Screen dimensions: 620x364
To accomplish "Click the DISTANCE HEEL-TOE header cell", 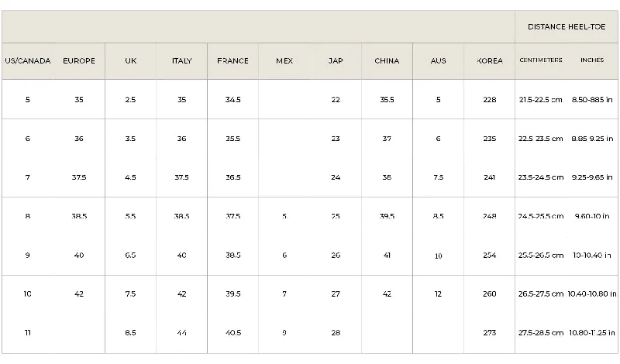I will point(567,27).
